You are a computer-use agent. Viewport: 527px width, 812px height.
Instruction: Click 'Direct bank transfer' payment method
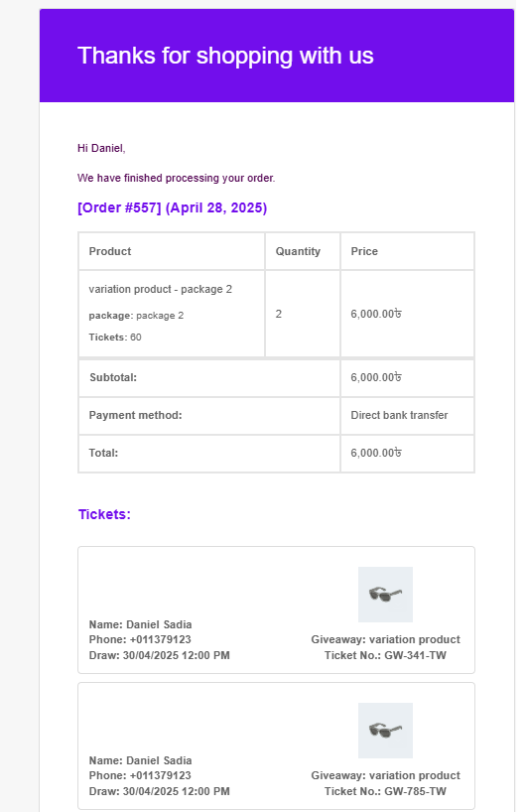click(399, 415)
